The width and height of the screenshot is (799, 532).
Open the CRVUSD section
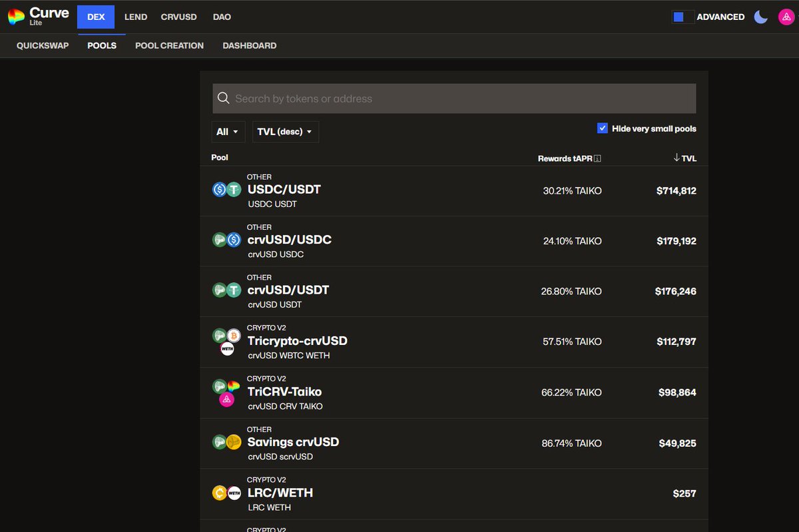(179, 17)
